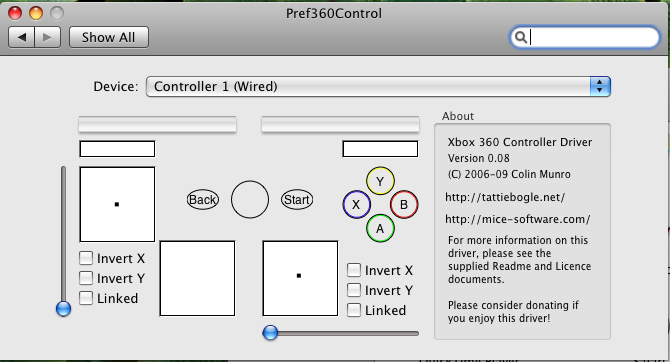Click the right trigger progress bar
670x362 pixels.
click(340, 124)
